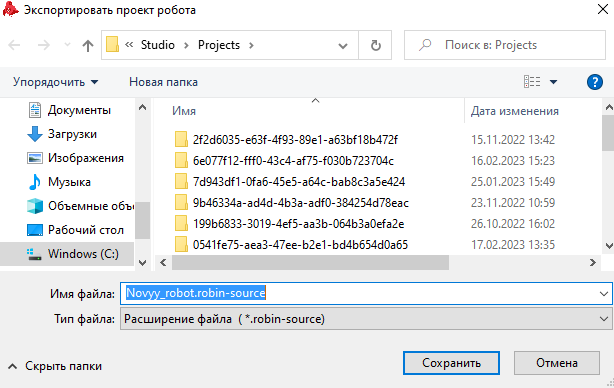Open the address bar history dropdown

(343, 46)
